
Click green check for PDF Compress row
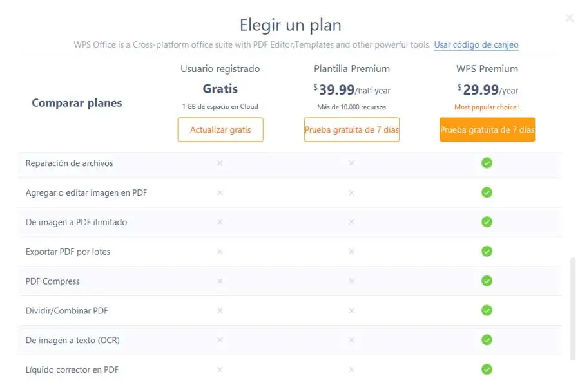[x=487, y=281]
